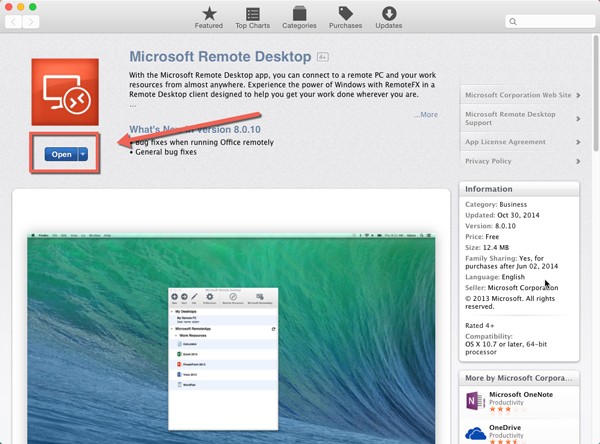
Task: Click chevron next to App License Agreement
Action: pyautogui.click(x=578, y=142)
